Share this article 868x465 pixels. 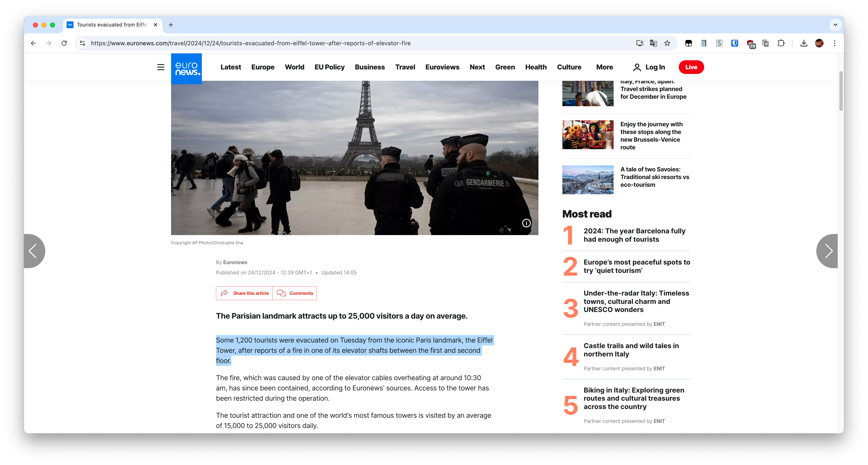tap(244, 293)
